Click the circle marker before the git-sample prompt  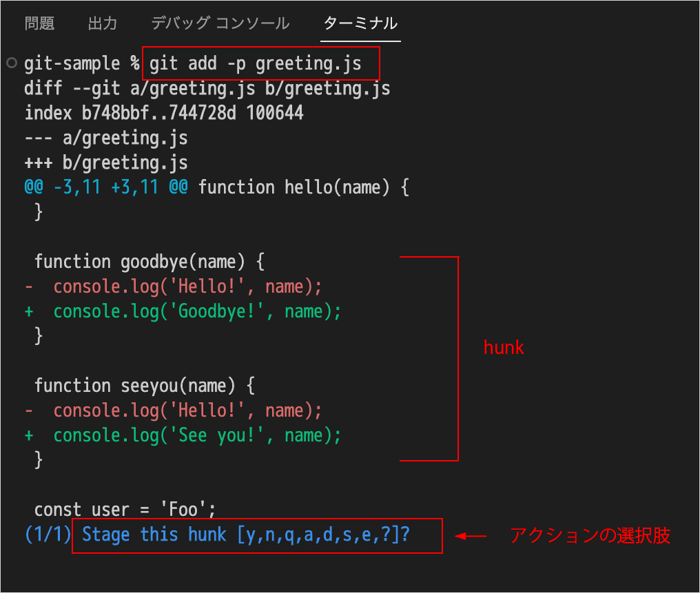12,63
